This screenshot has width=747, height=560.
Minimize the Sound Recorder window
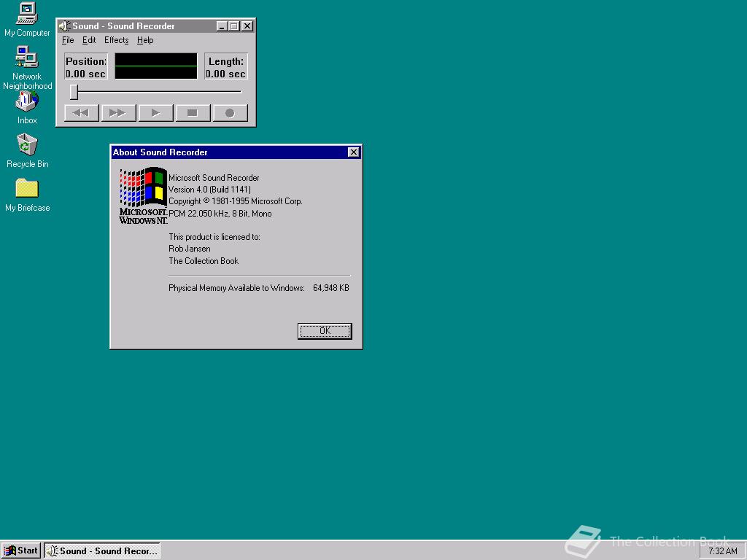pyautogui.click(x=222, y=26)
